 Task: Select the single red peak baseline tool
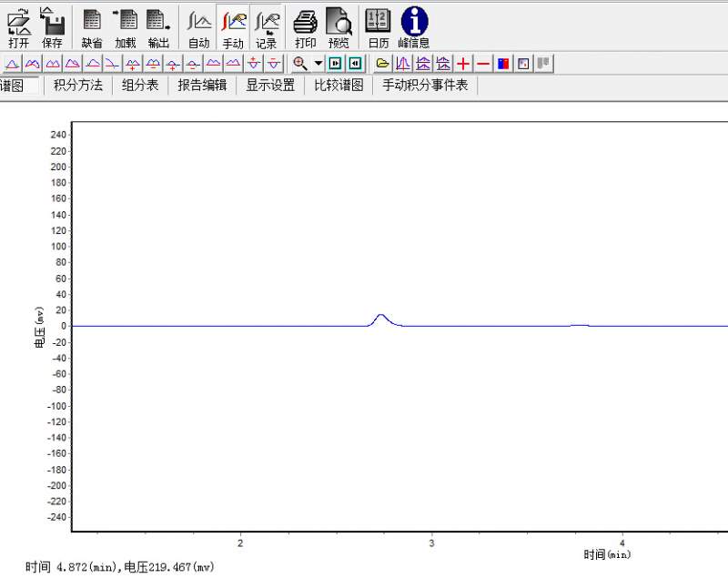(x=13, y=64)
